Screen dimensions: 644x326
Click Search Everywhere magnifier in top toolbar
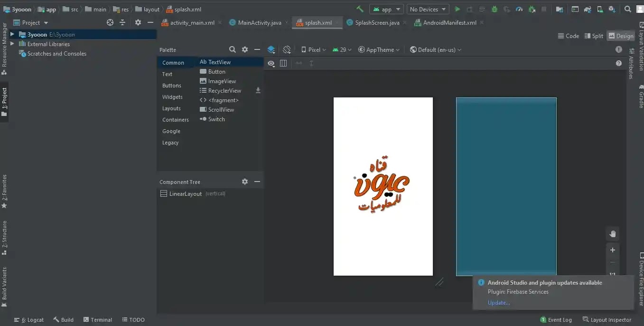[x=627, y=9]
